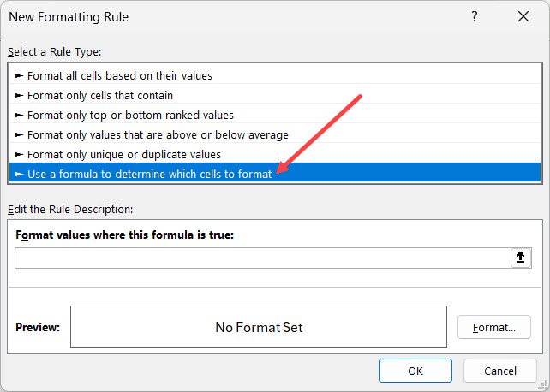Click the 'Edit the Rule Description:' label

70,209
